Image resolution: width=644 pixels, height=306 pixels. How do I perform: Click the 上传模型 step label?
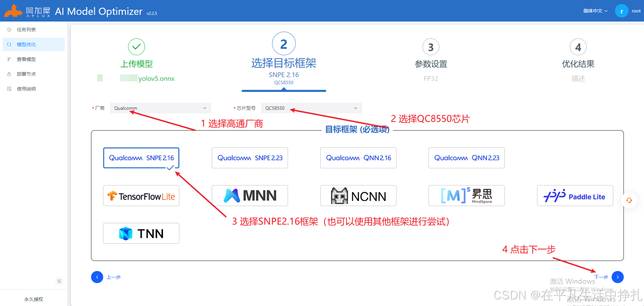point(137,64)
